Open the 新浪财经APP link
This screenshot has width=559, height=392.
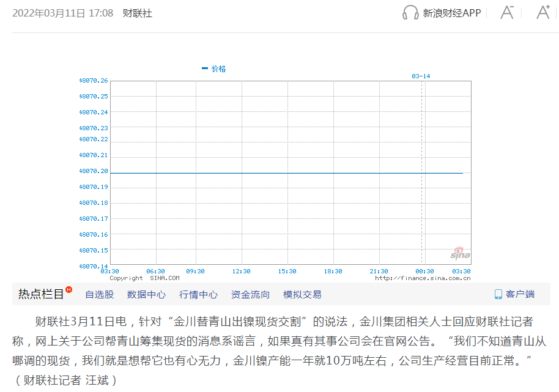pos(452,13)
